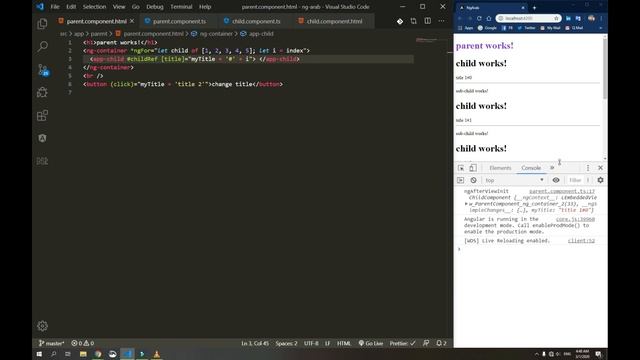Toggle live expression eye in console
The height and width of the screenshot is (360, 640).
(556, 180)
